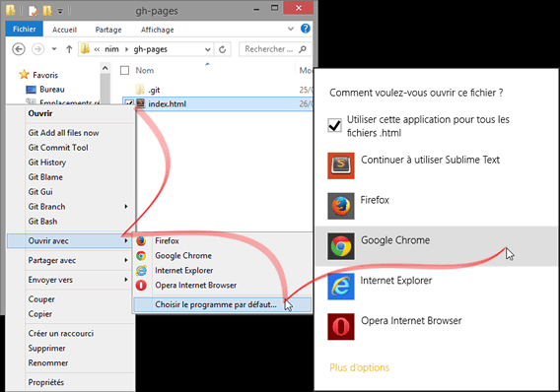Click the Bureau desktop icon in sidebar
Image resolution: width=560 pixels, height=392 pixels.
point(32,90)
